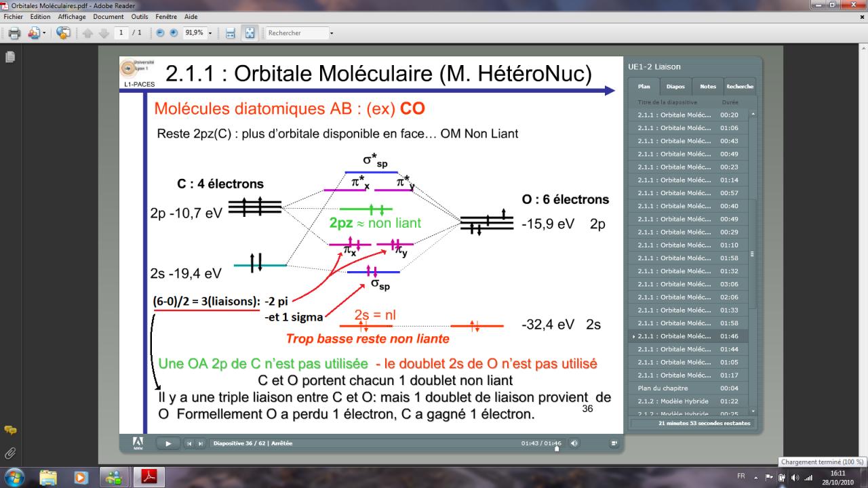Switch to the Notes tab

pyautogui.click(x=708, y=87)
